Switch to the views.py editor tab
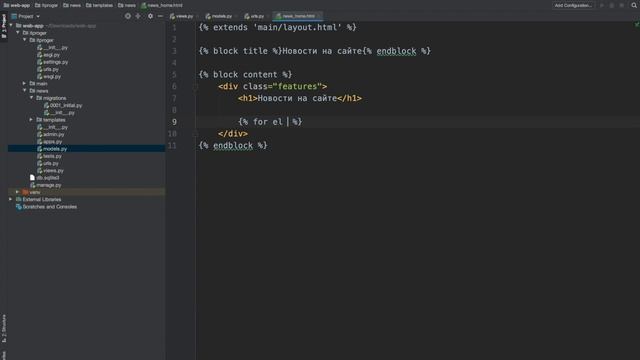Viewport: 640px width, 360px height. (182, 16)
